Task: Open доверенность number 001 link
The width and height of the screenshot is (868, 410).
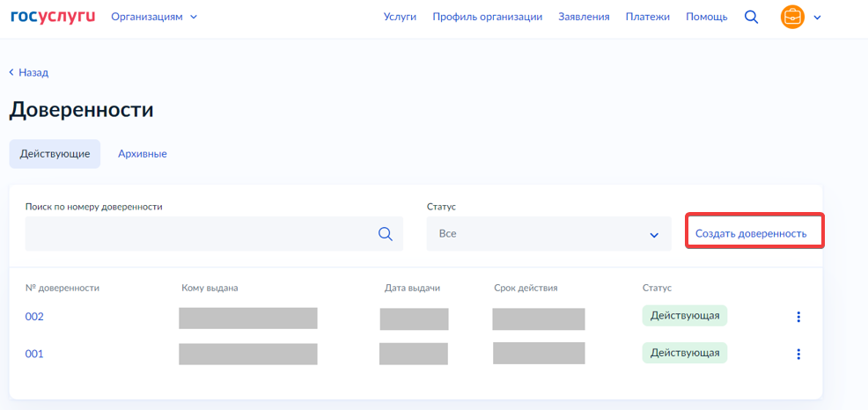Action: pos(34,354)
